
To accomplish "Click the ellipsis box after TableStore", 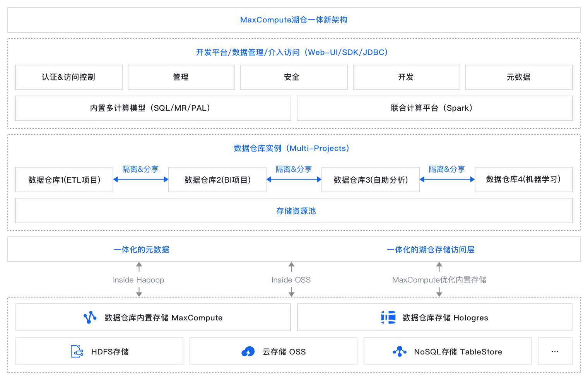I will tap(555, 351).
